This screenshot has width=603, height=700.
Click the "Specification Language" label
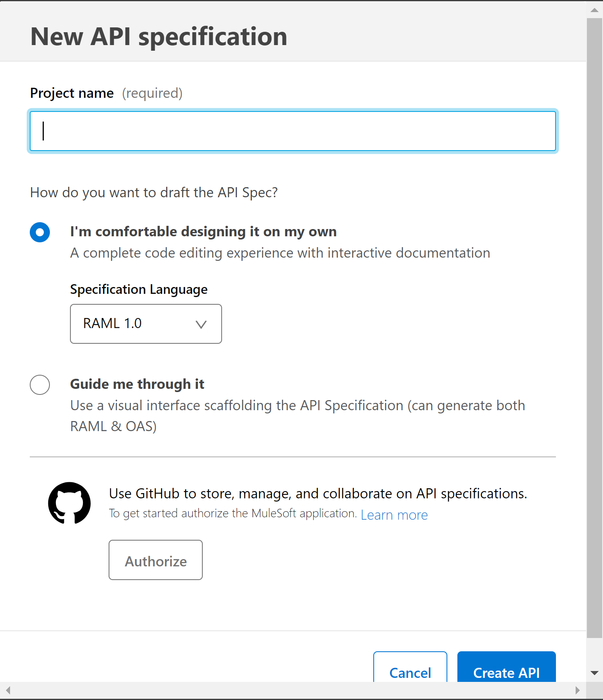[139, 290]
